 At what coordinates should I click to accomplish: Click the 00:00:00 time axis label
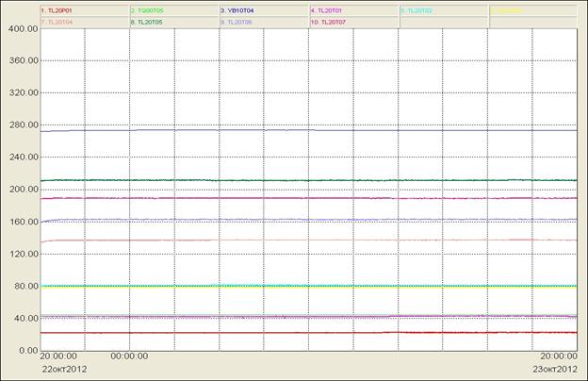(x=129, y=356)
